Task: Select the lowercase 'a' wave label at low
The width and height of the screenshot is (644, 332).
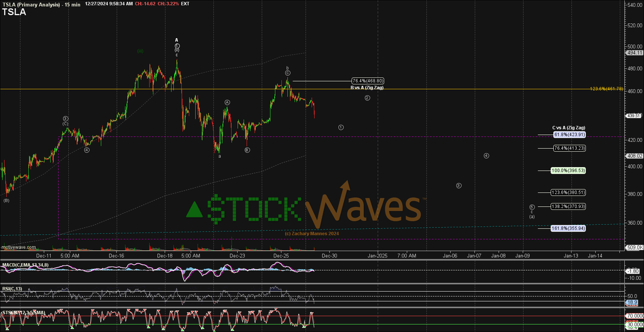Action: pos(219,156)
